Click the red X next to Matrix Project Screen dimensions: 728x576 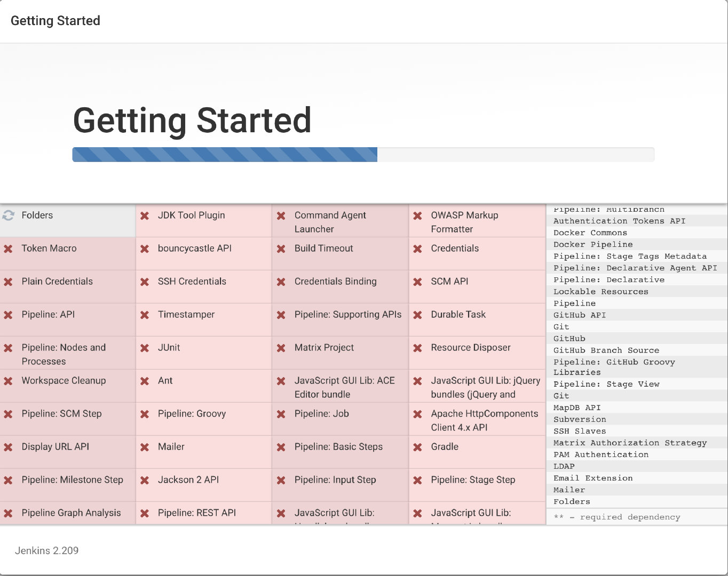click(x=281, y=348)
